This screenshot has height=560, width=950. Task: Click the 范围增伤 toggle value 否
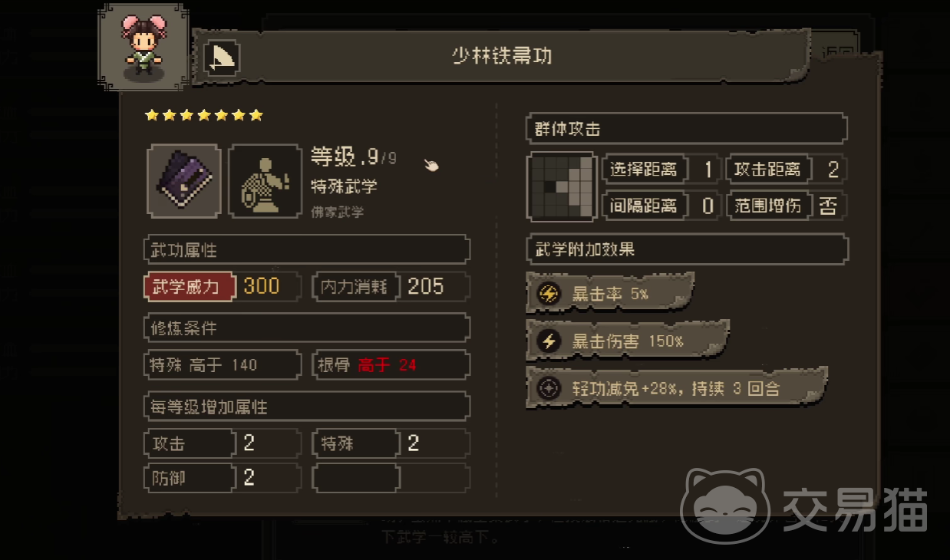[827, 206]
